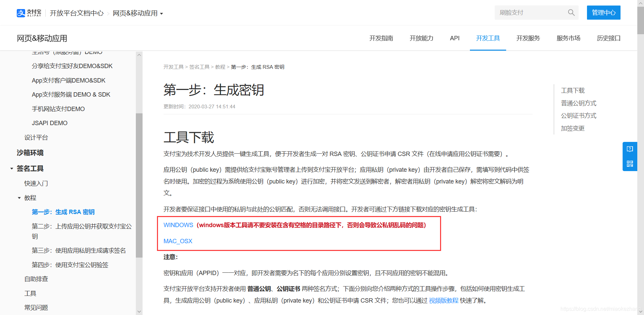Collapse the 签名工具 tree section
644x315 pixels.
pos(12,168)
